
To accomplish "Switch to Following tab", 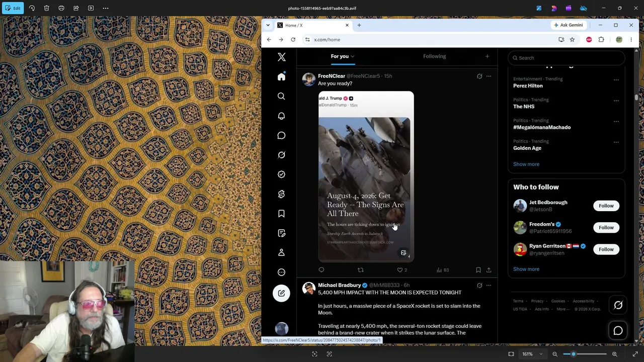I will click(x=434, y=56).
